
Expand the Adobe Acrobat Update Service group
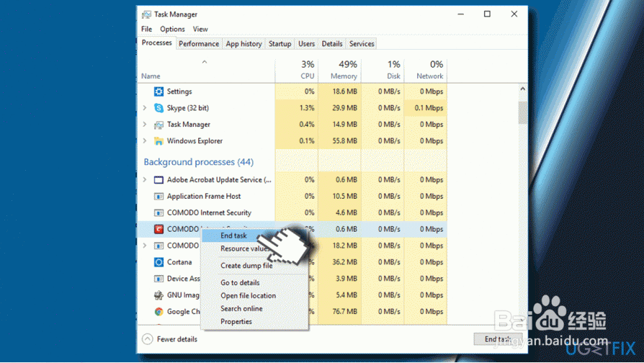(145, 180)
